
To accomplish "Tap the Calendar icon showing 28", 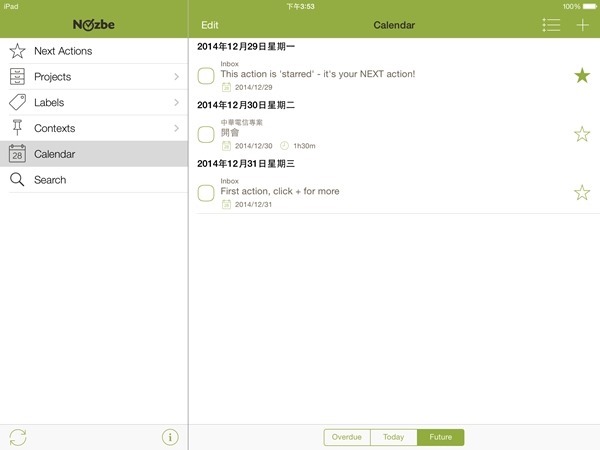I will tap(17, 154).
